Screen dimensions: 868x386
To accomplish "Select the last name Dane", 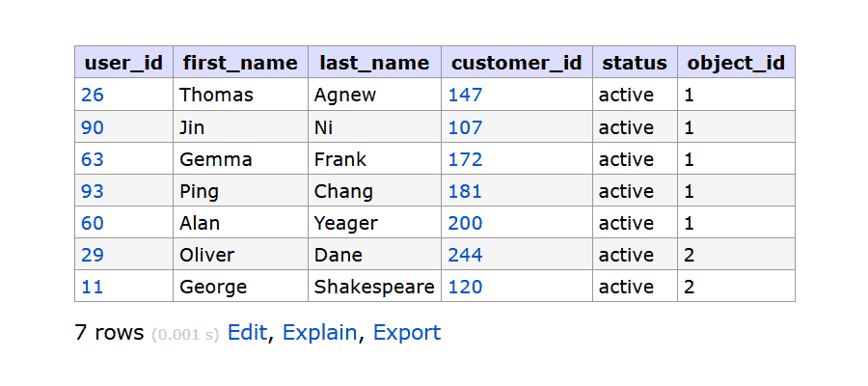I will pyautogui.click(x=339, y=255).
